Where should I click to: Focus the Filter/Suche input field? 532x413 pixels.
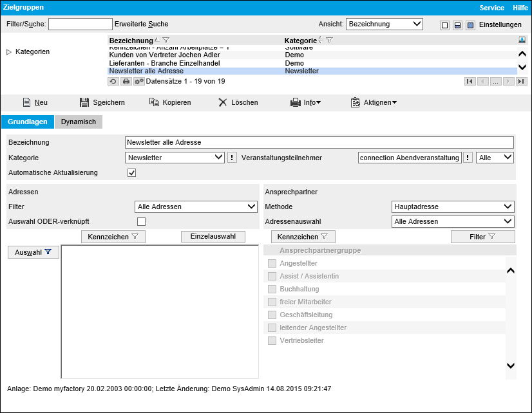click(x=81, y=24)
